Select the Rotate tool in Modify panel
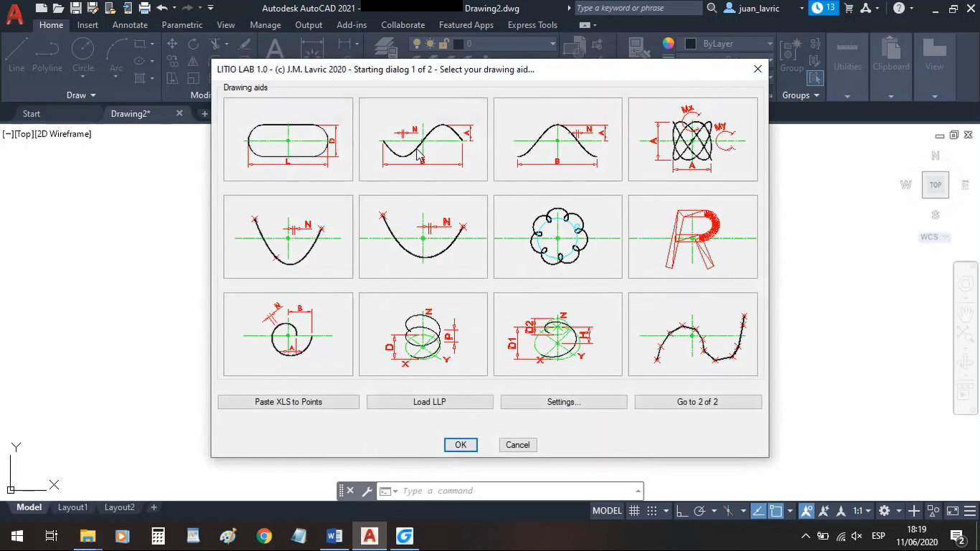 (x=193, y=44)
